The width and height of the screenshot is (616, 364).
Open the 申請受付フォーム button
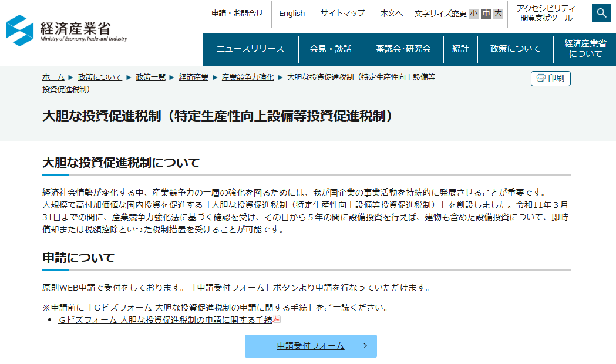click(x=311, y=346)
